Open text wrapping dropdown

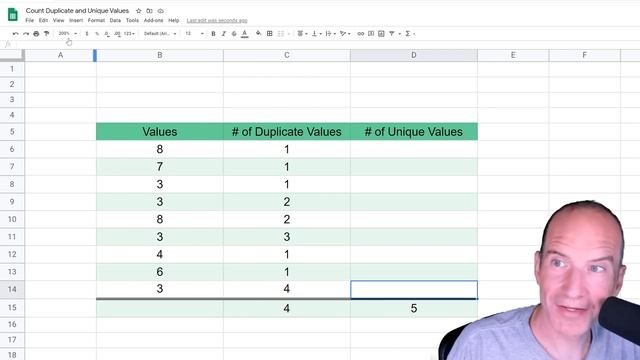[331, 33]
